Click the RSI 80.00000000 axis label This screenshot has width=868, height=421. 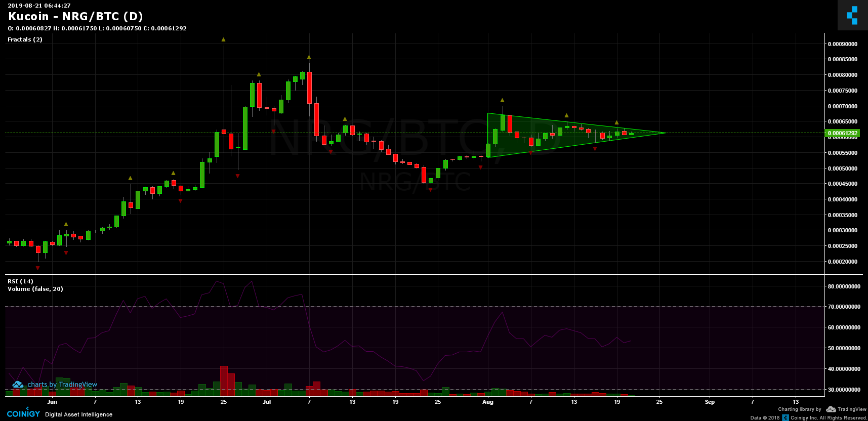(844, 286)
